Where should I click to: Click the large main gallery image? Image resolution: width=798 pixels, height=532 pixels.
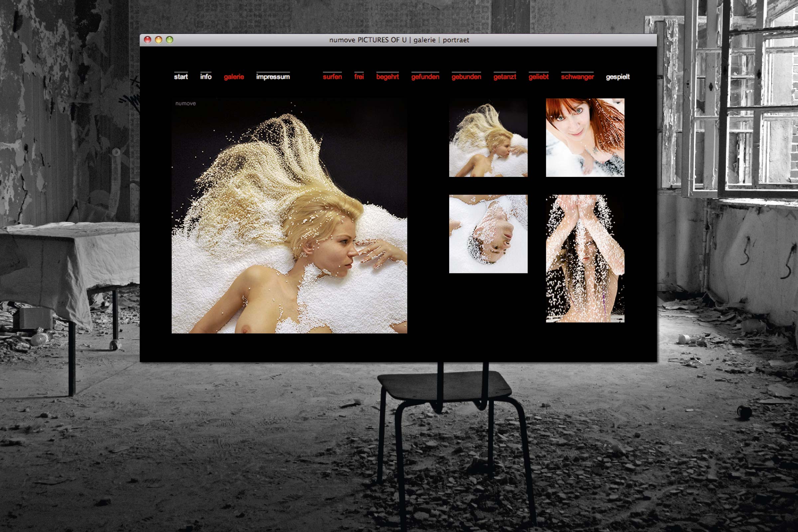pos(289,216)
